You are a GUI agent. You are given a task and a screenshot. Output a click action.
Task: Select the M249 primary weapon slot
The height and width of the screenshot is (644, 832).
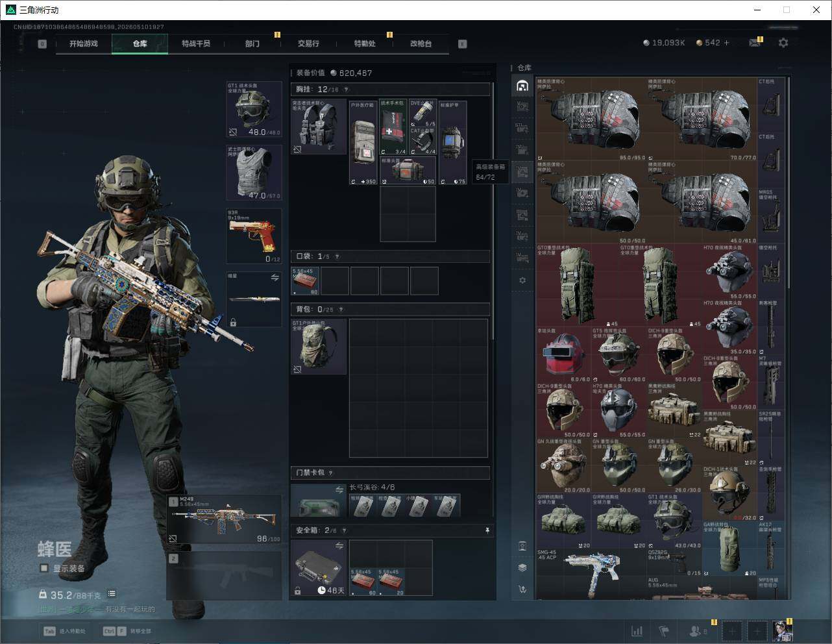point(225,519)
